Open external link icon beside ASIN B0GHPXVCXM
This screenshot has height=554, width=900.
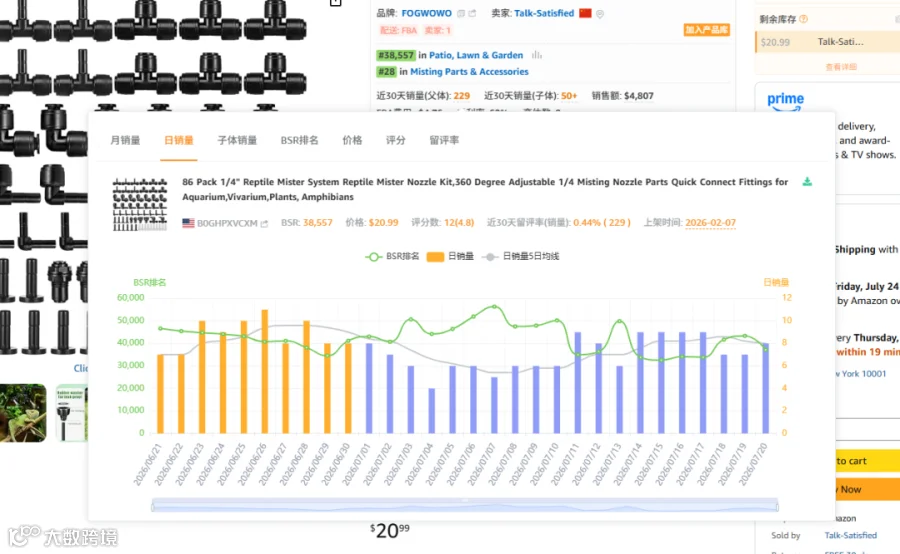click(264, 223)
